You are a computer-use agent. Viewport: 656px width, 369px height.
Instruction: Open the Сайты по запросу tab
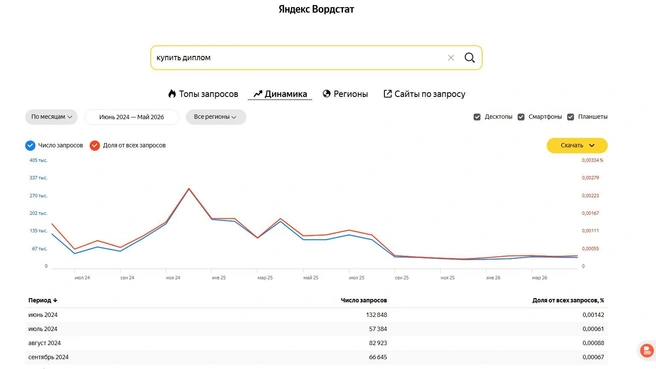424,94
